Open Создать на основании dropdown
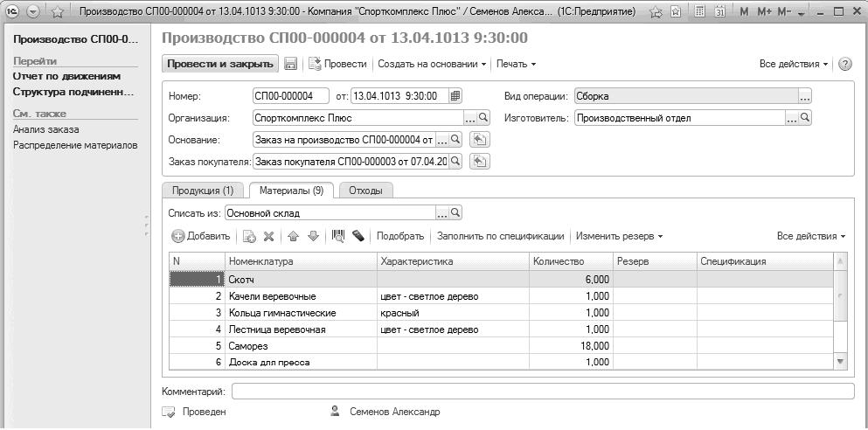Viewport: 868px width, 430px height. point(432,64)
